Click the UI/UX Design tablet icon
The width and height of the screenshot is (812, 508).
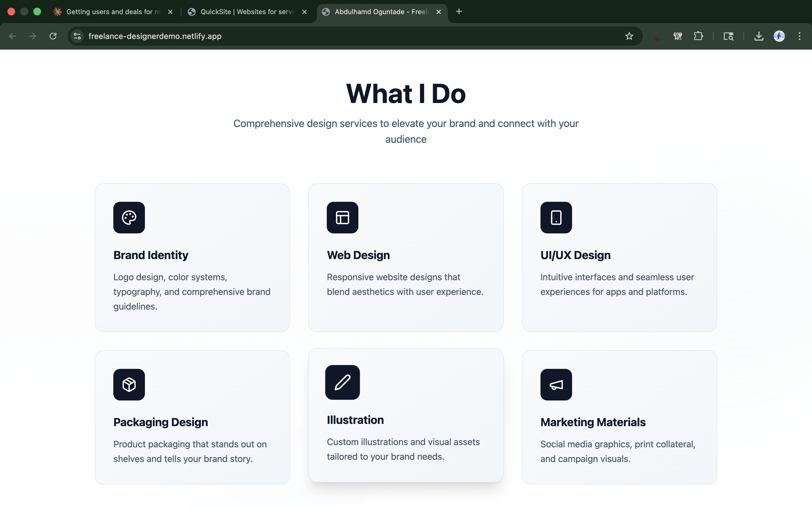556,217
